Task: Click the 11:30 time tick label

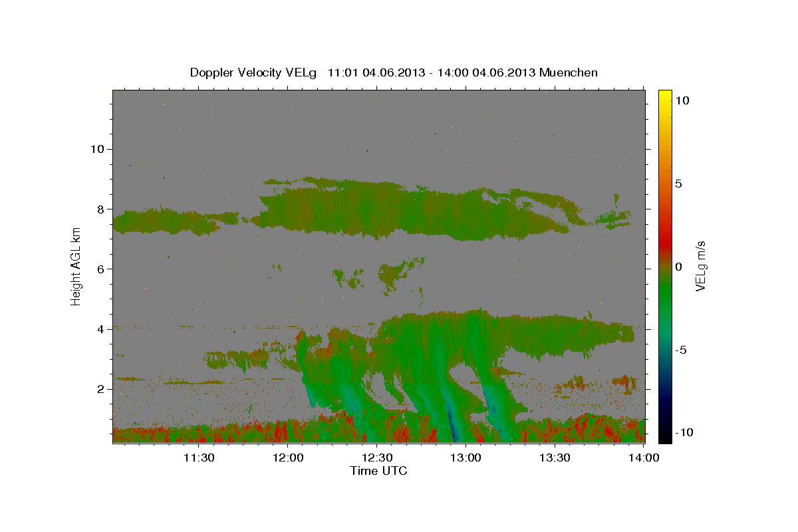Action: 199,458
